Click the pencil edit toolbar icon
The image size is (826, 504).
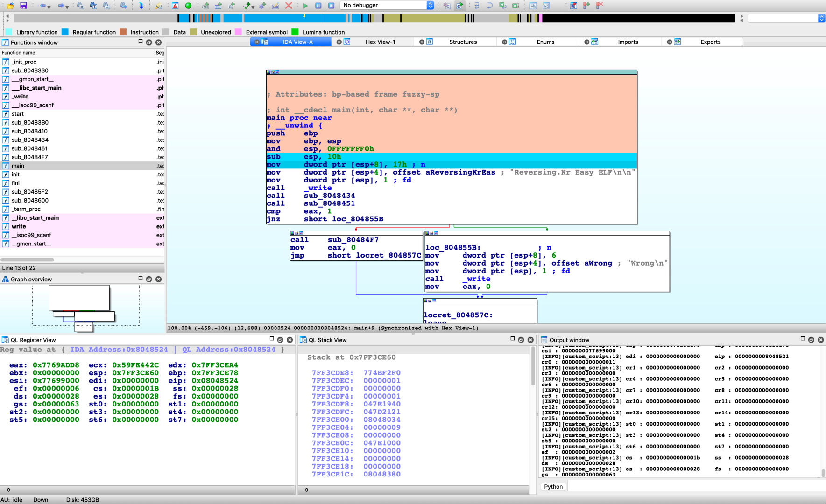click(275, 6)
